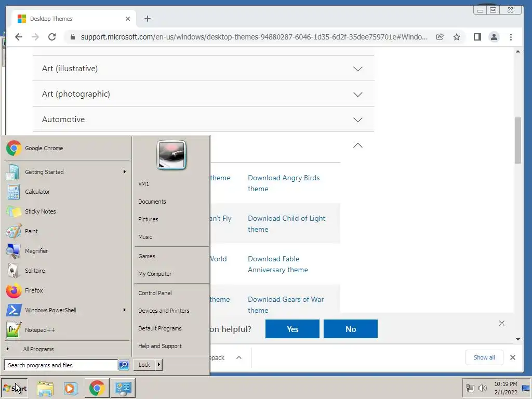Open Chrome profile avatar

coord(494,37)
